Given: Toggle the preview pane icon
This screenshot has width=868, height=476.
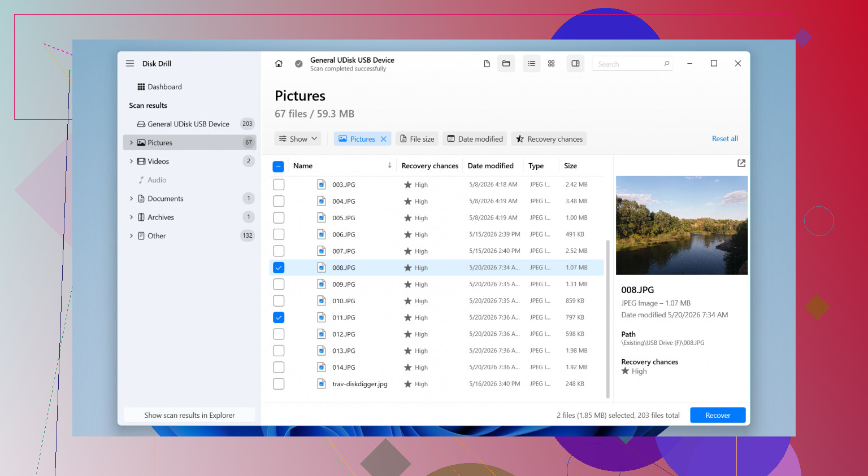Looking at the screenshot, I should point(575,64).
